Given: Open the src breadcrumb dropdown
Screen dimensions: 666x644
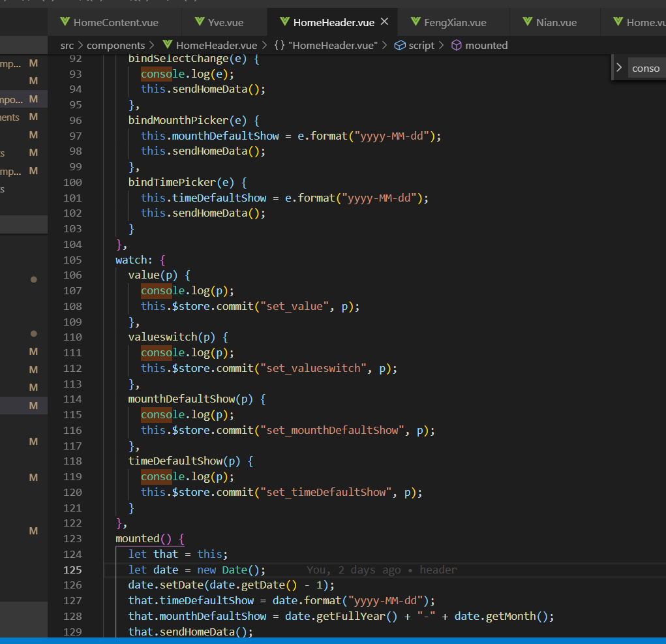Looking at the screenshot, I should 67,45.
